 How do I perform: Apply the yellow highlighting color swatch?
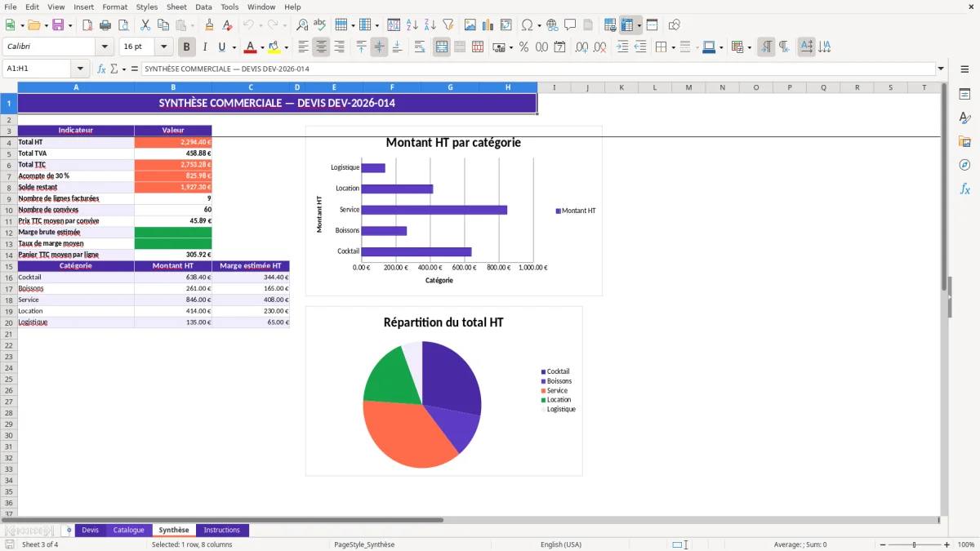pos(274,47)
